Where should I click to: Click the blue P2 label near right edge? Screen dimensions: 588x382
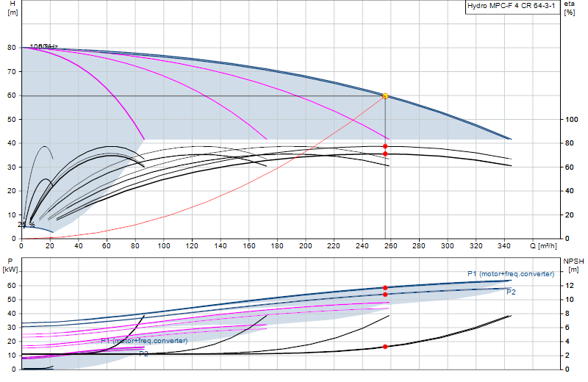511,292
